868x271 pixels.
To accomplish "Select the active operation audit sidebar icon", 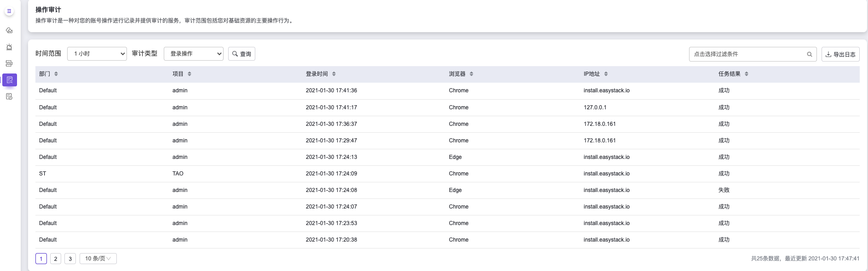I will 10,80.
